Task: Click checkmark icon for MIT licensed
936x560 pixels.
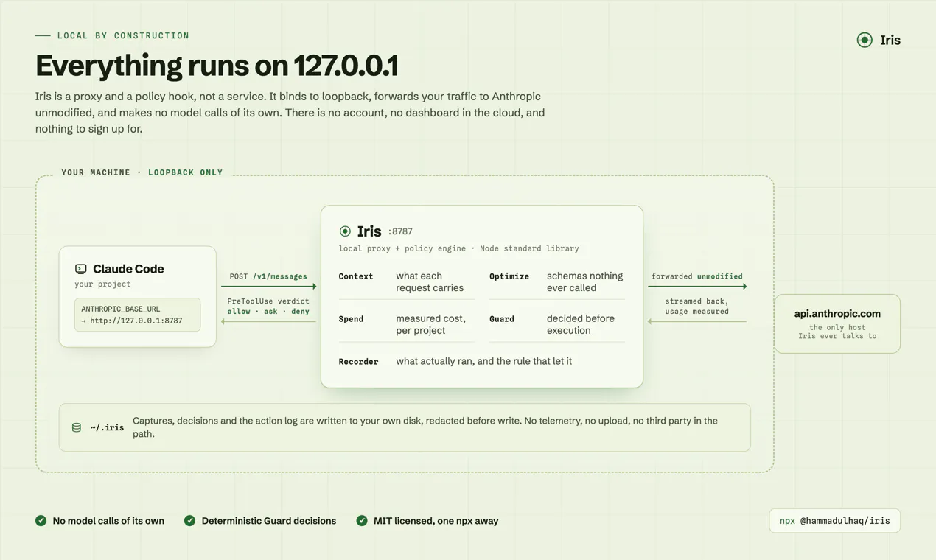Action: point(362,521)
